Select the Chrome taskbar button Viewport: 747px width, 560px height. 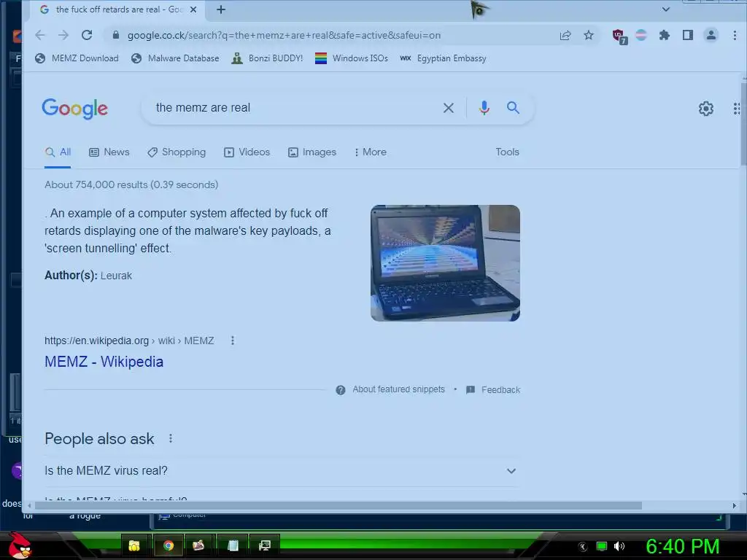[169, 545]
